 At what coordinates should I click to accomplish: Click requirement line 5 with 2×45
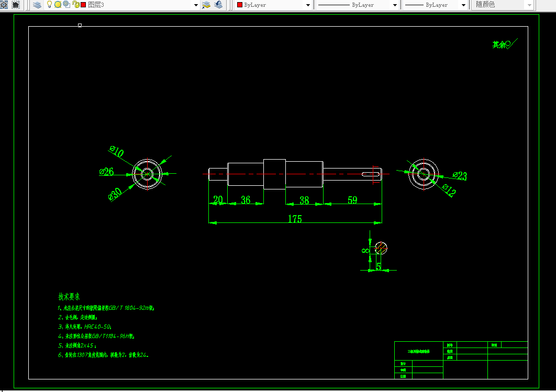click(77, 345)
